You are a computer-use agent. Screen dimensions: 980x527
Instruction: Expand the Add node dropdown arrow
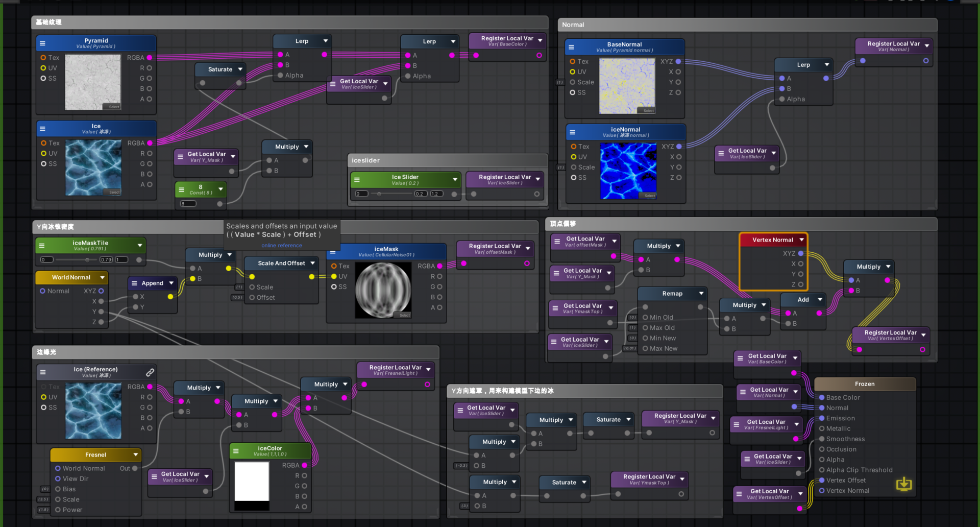tap(820, 300)
